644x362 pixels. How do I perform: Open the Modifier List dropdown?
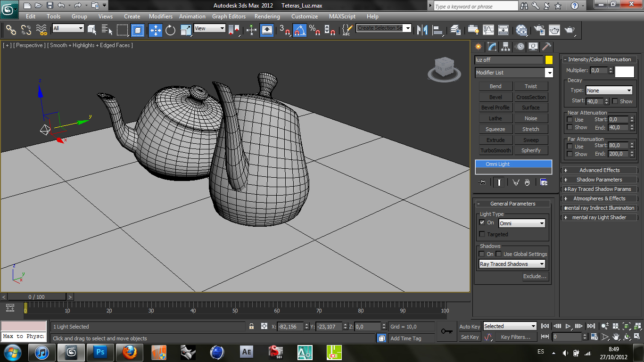pos(549,73)
